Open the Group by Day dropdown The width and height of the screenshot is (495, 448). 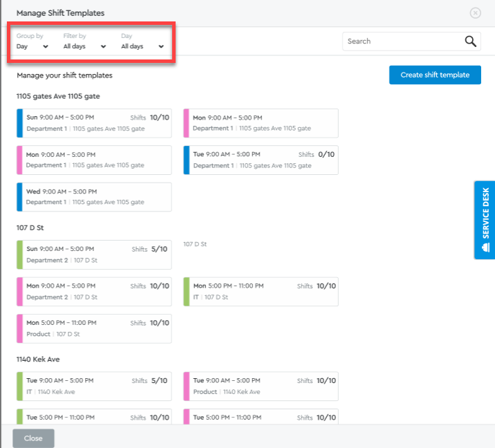coord(32,46)
